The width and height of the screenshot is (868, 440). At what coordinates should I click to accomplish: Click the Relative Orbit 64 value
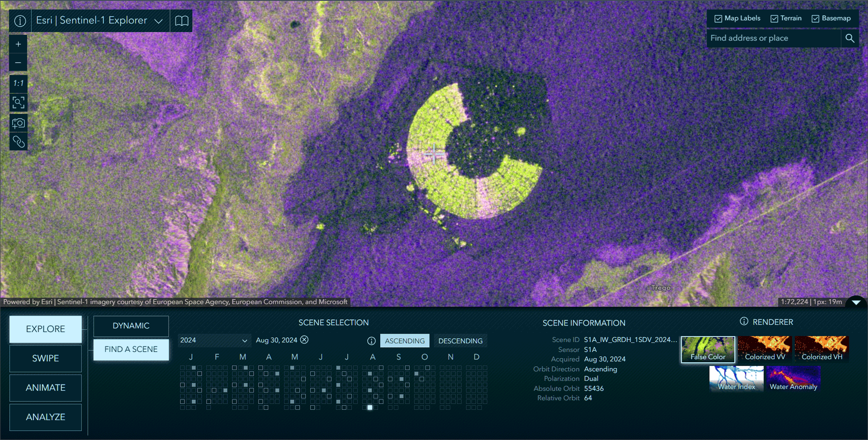588,398
